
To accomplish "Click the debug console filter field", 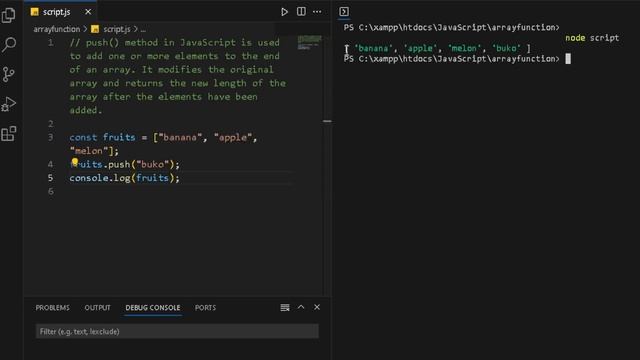I will pos(177,331).
